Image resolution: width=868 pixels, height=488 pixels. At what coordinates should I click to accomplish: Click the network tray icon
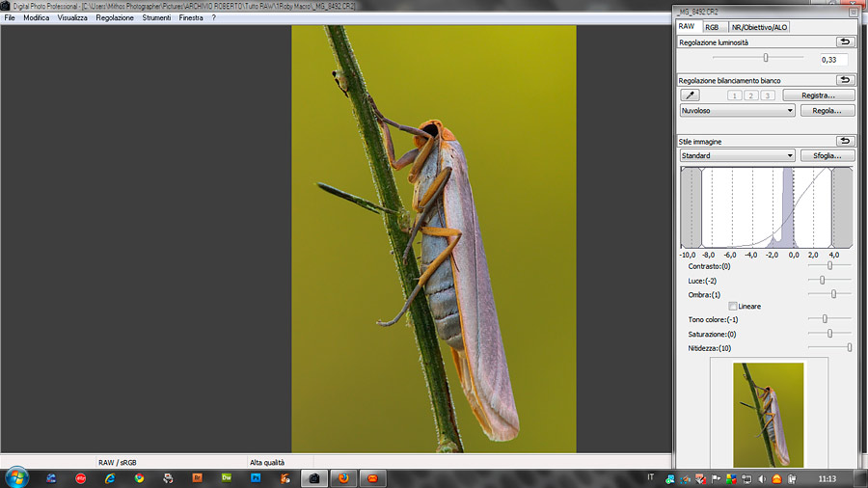746,479
